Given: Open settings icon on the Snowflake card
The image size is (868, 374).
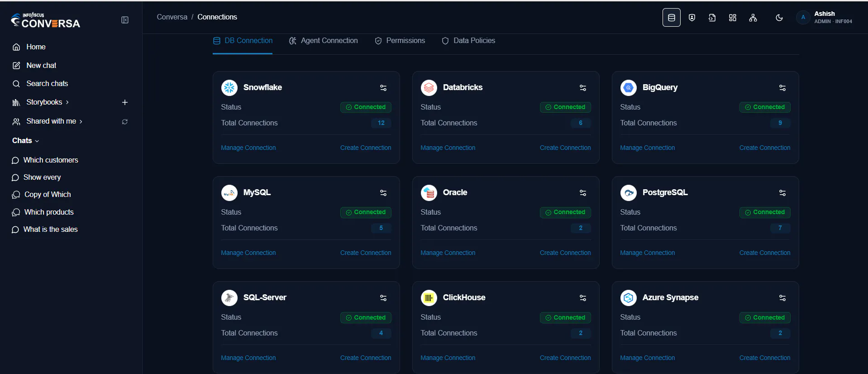Looking at the screenshot, I should [x=383, y=88].
